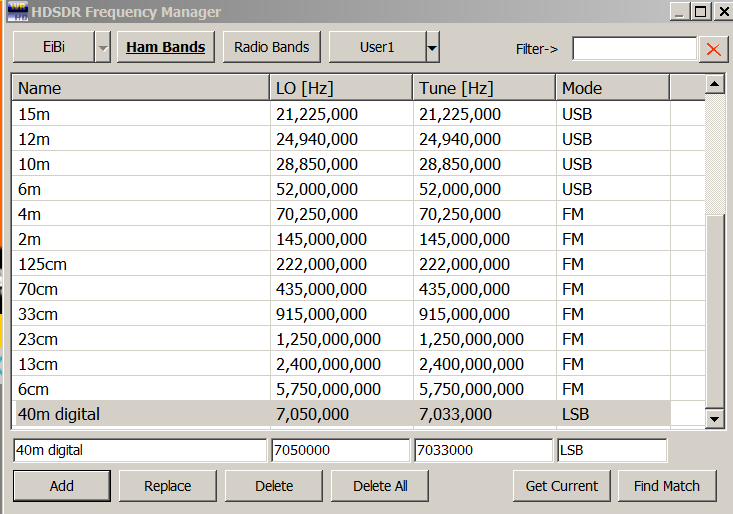Click LO value 70,250,000
The image size is (733, 514).
[x=317, y=214]
